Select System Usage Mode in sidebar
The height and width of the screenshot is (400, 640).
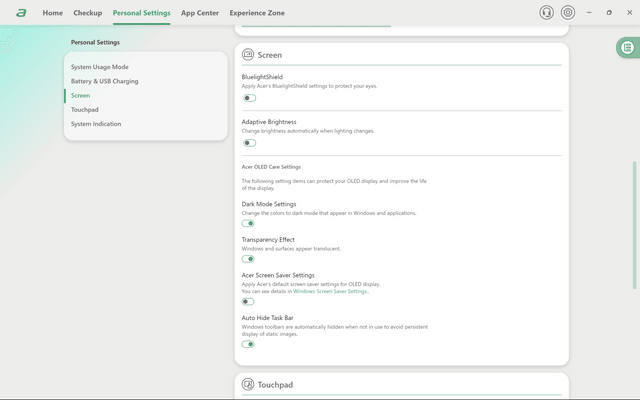100,67
